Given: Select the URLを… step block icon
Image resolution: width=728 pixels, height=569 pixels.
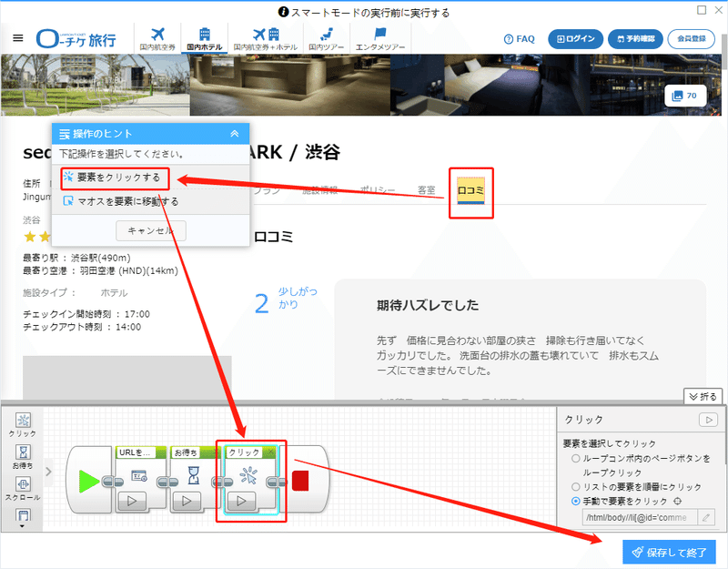Looking at the screenshot, I should pos(139,475).
